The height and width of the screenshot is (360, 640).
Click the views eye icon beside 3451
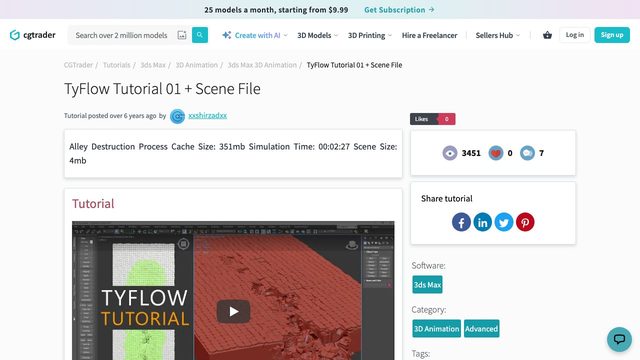450,153
